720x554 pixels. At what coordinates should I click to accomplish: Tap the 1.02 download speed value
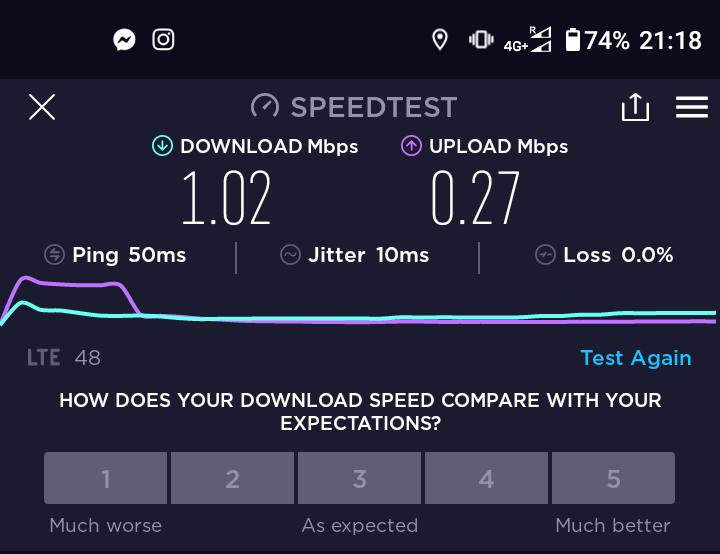(x=226, y=198)
